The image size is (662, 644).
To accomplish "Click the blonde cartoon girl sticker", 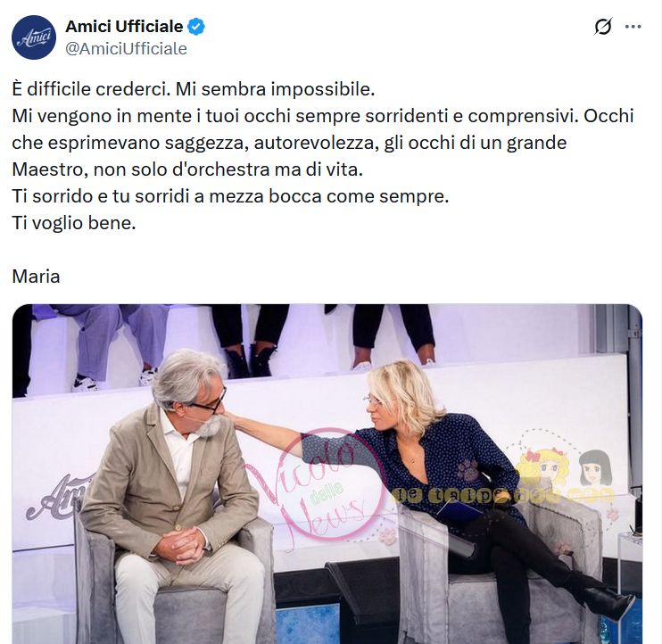I will tap(542, 468).
